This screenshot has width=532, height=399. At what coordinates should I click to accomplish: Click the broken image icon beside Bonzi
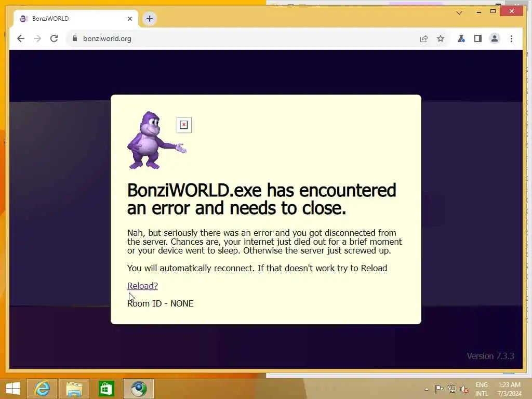184,125
